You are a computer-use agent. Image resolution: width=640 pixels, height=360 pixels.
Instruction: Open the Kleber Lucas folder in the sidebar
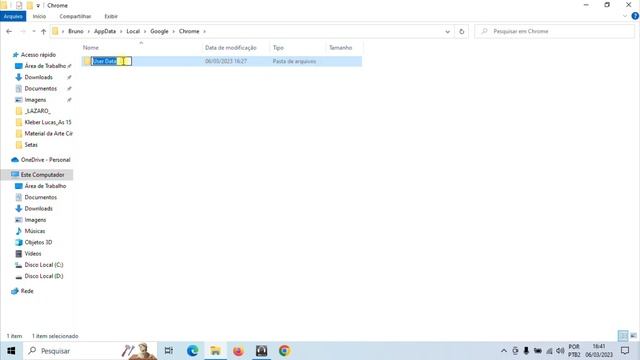pos(48,122)
